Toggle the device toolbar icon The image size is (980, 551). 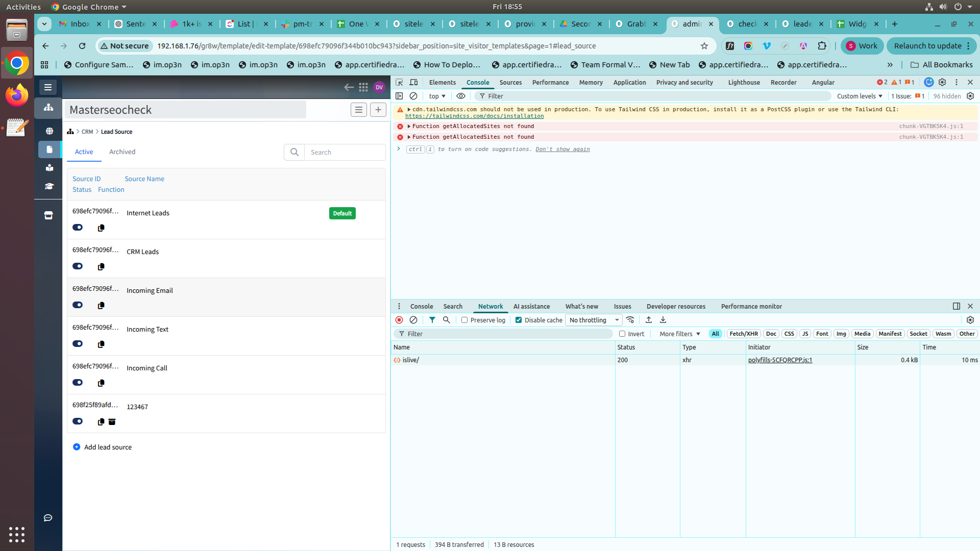coord(413,82)
